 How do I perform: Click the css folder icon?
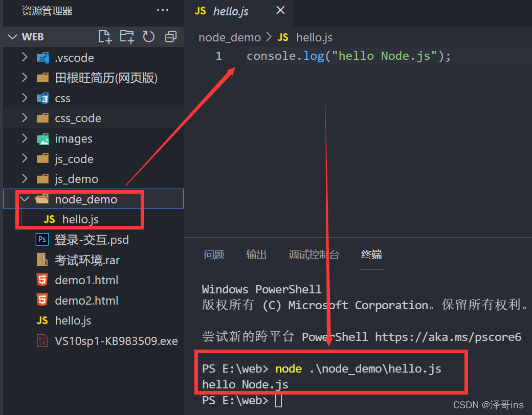pos(43,98)
